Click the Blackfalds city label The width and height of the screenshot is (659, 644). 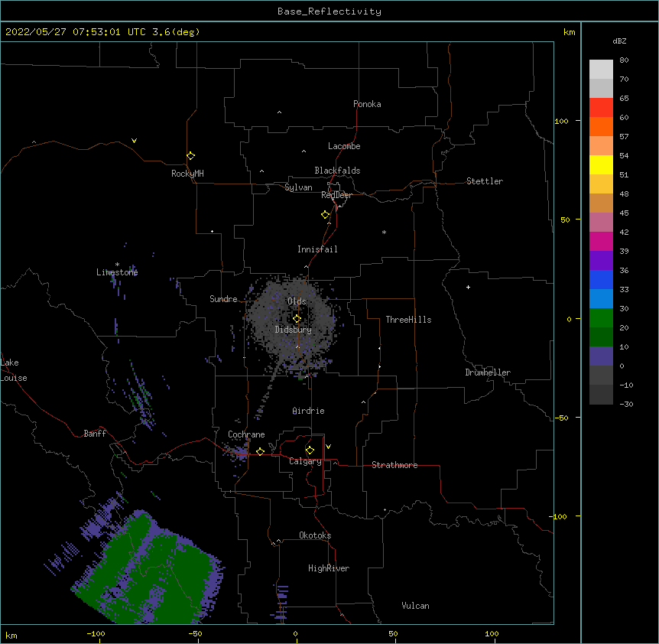point(337,171)
